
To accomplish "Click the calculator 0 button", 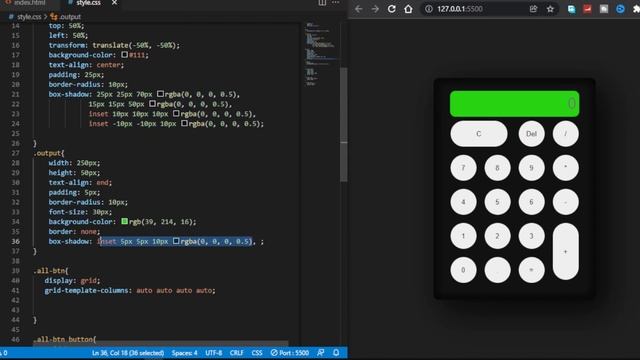I will 463,270.
